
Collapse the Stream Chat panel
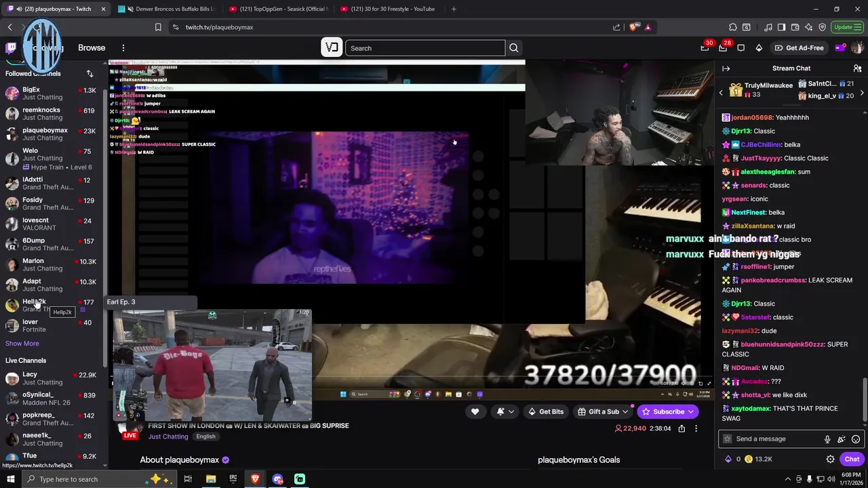726,68
